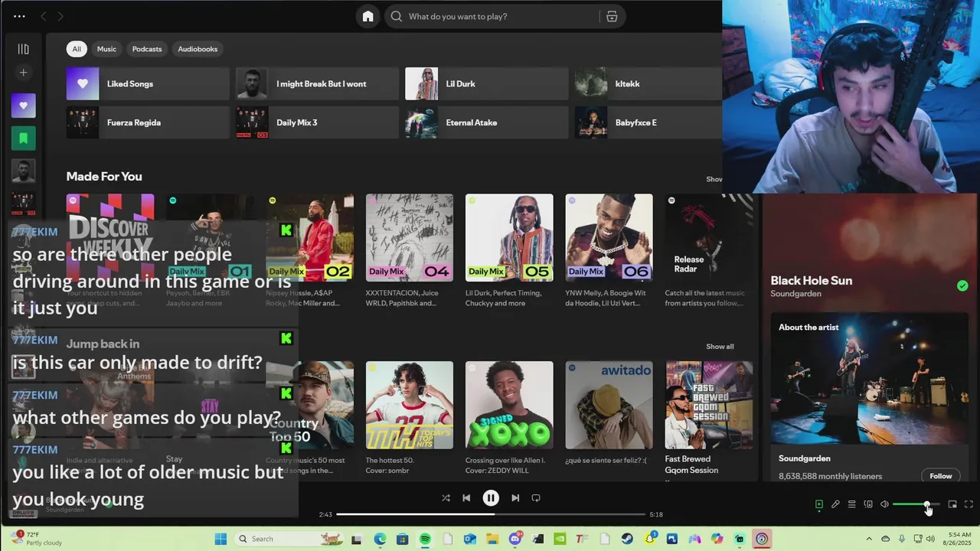This screenshot has width=980, height=551.
Task: Open Lil Durk shortcut card
Action: [486, 83]
